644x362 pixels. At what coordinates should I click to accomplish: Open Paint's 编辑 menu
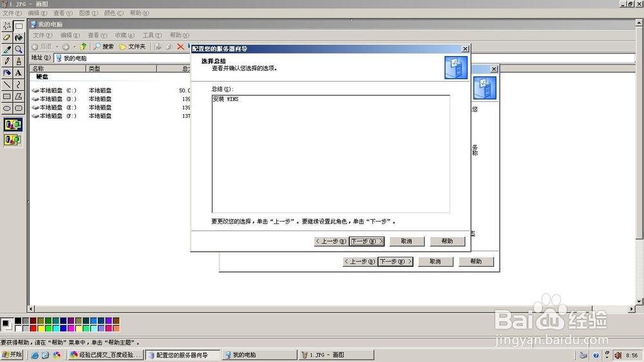coord(37,13)
